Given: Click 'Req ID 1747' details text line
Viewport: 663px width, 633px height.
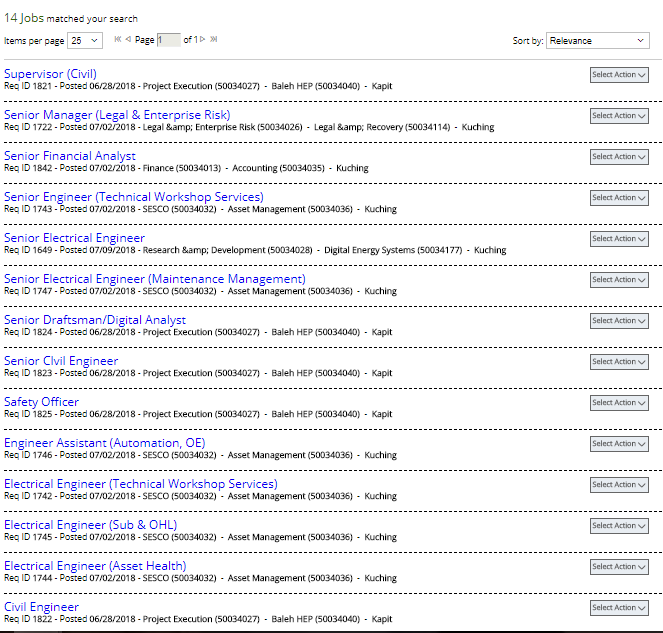Looking at the screenshot, I should coord(200,291).
